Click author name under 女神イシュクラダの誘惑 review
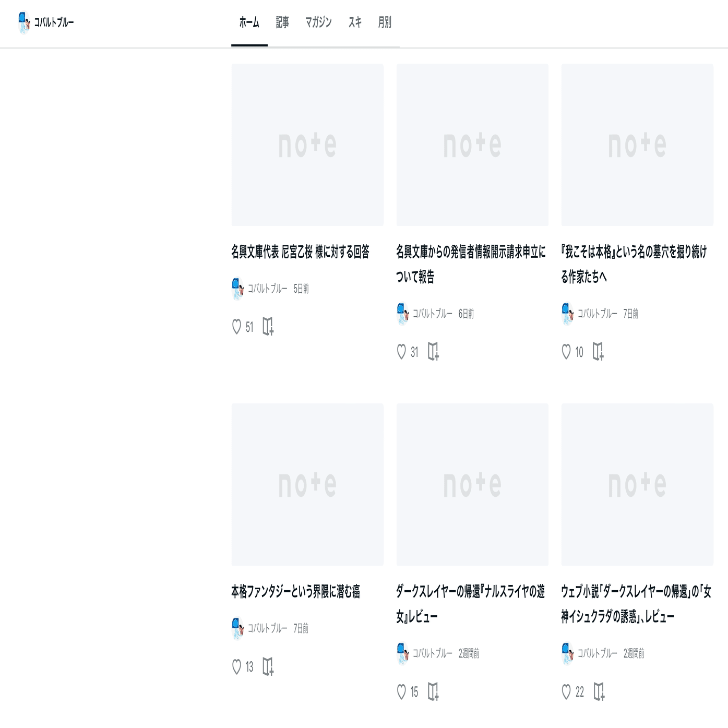 597,653
